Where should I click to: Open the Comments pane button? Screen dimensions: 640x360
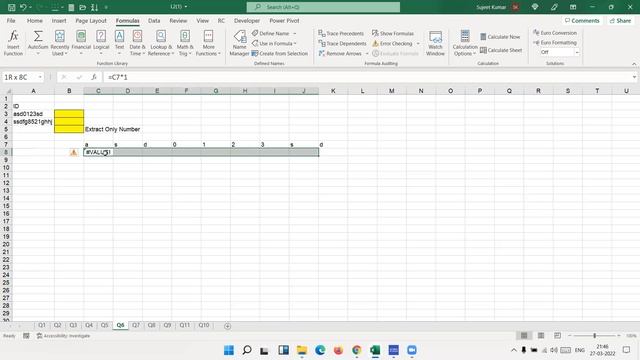tap(582, 20)
